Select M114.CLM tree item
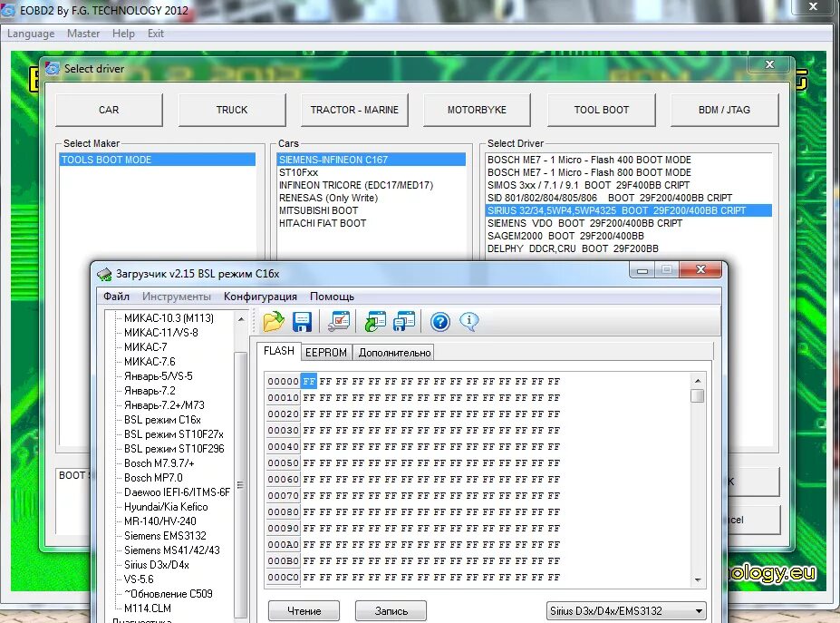The width and height of the screenshot is (840, 623). (148, 608)
